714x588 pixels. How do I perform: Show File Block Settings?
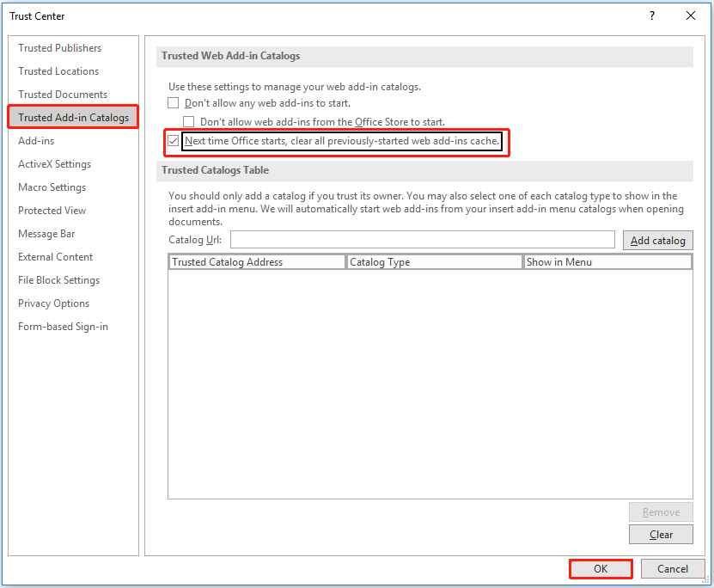click(x=58, y=280)
